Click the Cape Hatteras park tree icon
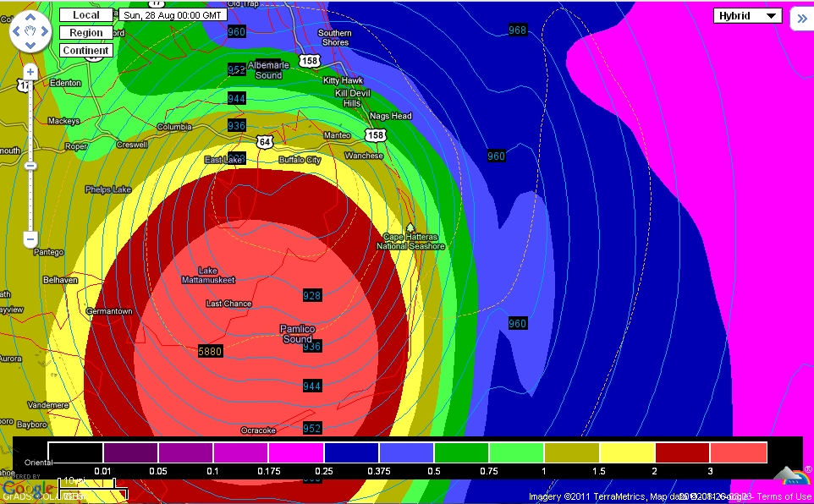 click(410, 227)
